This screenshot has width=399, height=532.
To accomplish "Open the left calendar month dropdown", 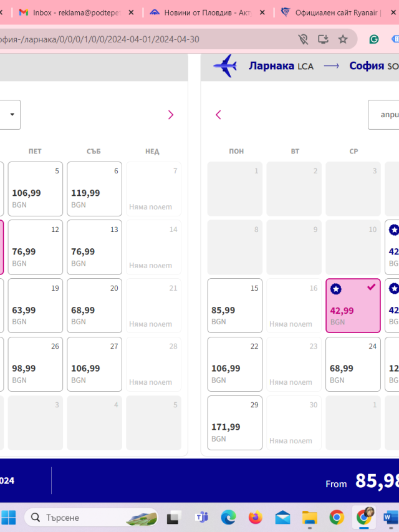I will 9,115.
